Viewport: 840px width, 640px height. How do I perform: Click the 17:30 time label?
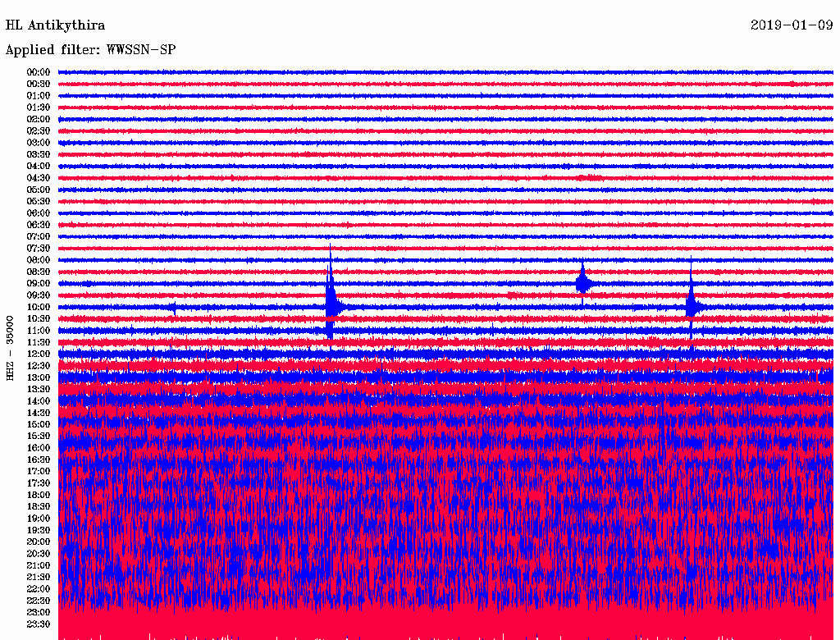tap(39, 483)
